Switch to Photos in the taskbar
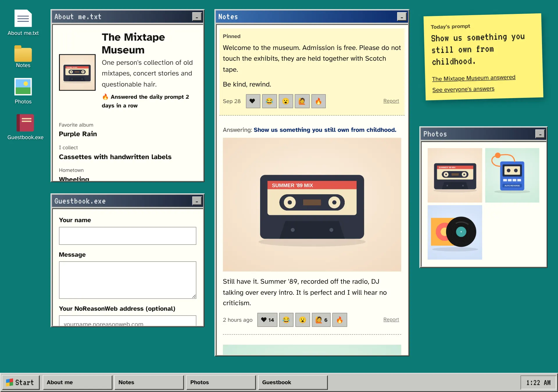The width and height of the screenshot is (558, 392). pos(221,382)
